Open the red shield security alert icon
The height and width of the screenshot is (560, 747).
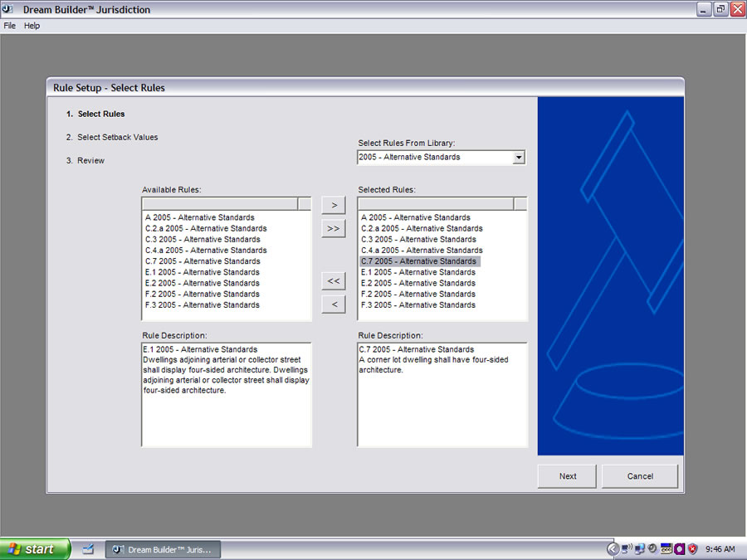click(x=692, y=549)
